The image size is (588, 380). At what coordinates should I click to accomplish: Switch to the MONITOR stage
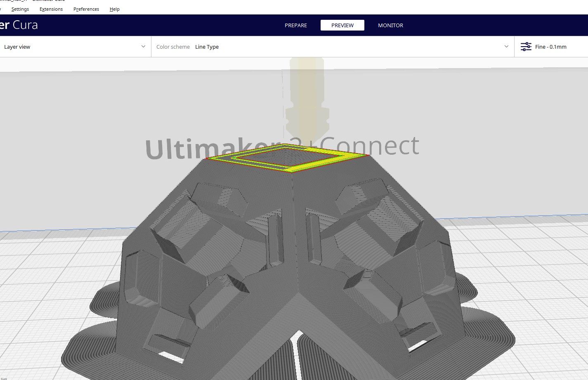[x=391, y=25]
